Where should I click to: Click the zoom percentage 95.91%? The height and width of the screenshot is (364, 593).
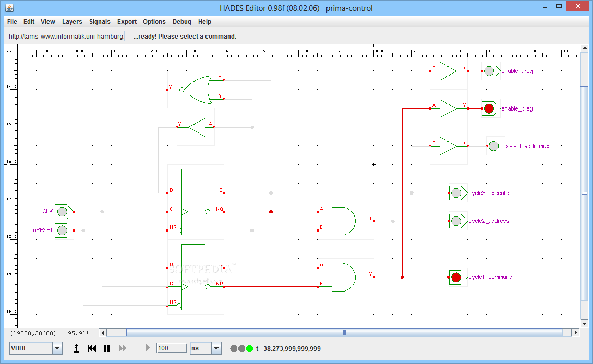(x=79, y=333)
